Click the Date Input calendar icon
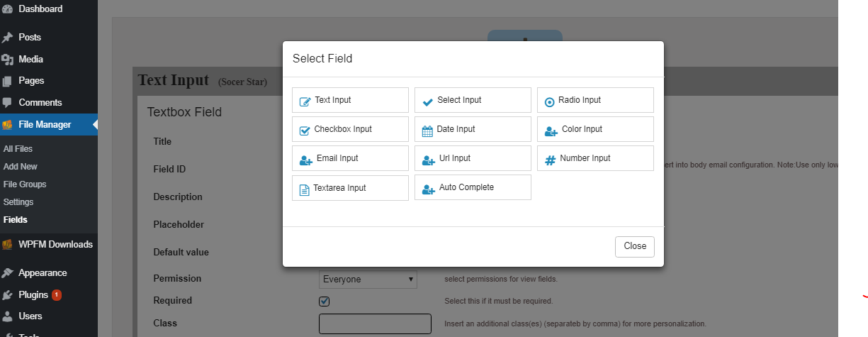Image resolution: width=868 pixels, height=337 pixels. coord(427,131)
